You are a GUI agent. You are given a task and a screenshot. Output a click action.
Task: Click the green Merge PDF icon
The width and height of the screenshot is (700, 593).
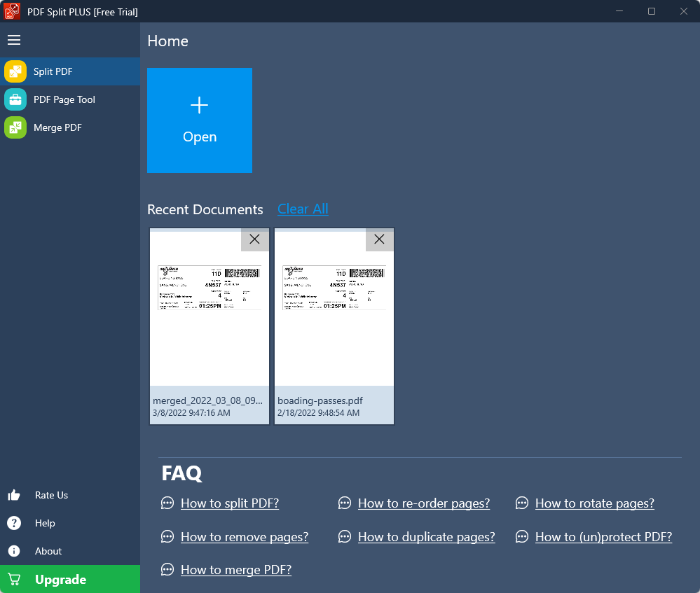[x=15, y=127]
